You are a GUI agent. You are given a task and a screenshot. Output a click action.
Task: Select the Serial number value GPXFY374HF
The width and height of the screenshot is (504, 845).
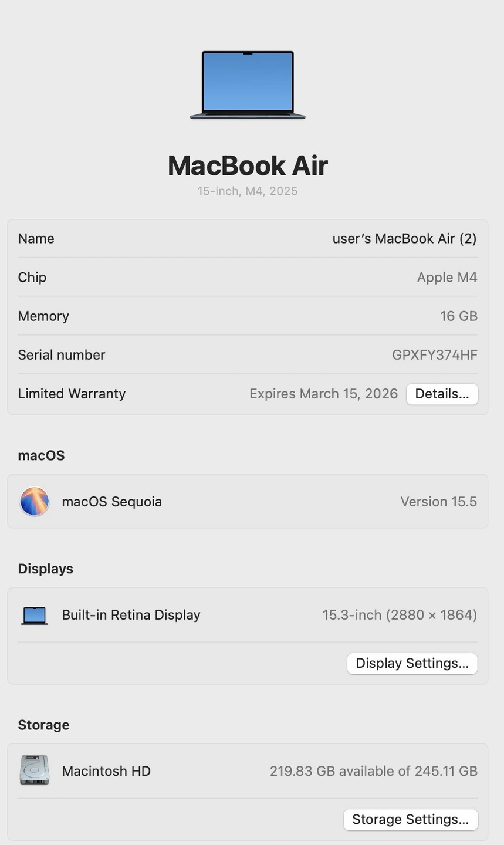point(434,354)
